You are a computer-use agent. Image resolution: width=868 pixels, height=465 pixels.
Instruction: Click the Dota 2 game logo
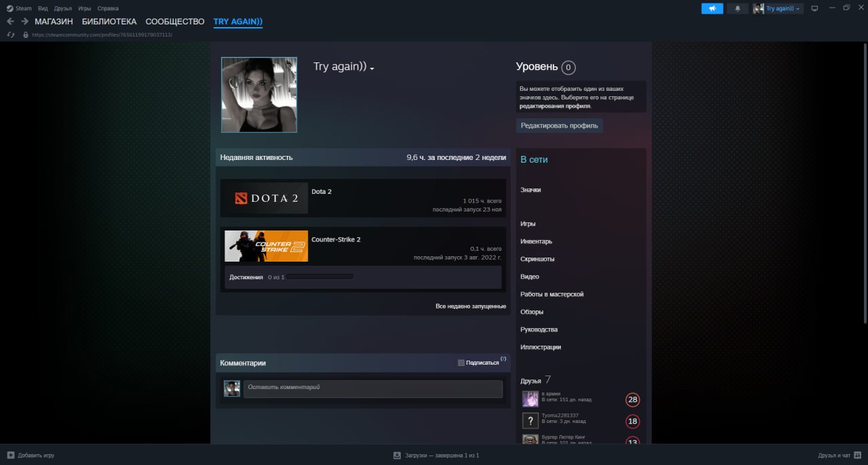[x=267, y=199]
